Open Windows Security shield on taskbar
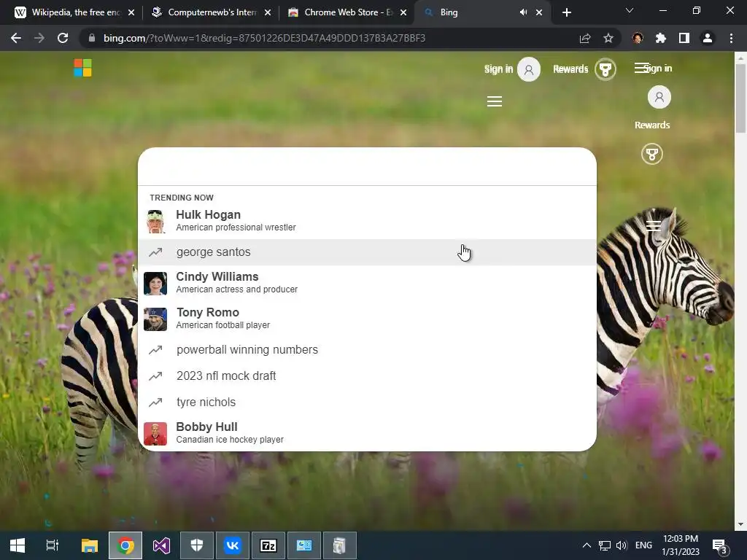 point(197,545)
